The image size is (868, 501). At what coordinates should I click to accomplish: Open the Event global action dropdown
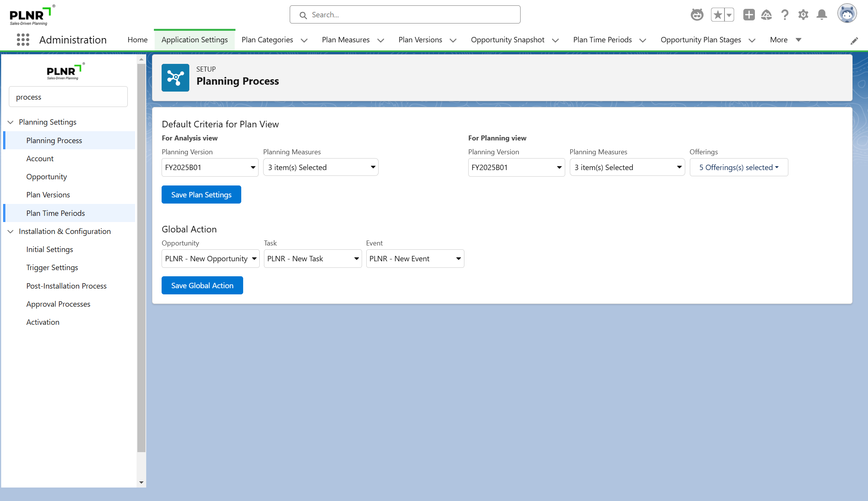(415, 259)
